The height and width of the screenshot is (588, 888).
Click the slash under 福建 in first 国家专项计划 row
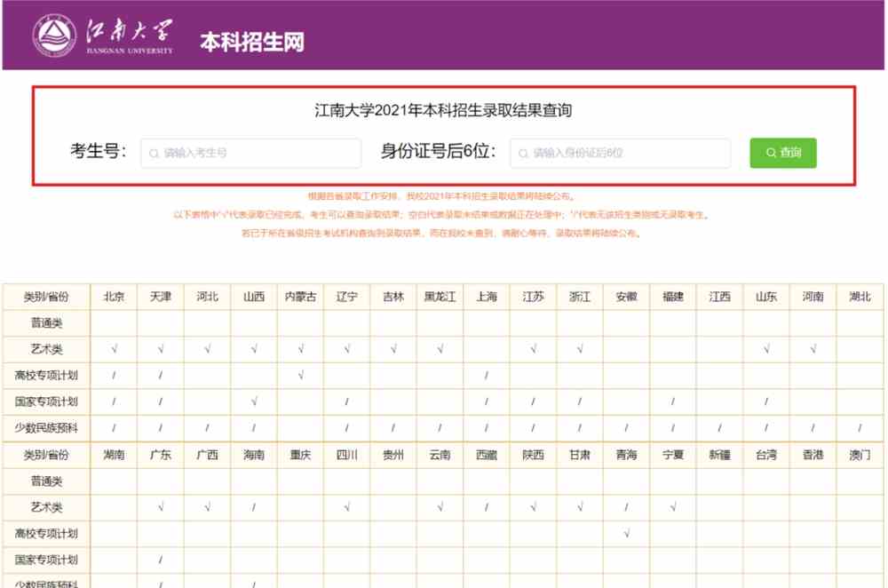point(673,401)
